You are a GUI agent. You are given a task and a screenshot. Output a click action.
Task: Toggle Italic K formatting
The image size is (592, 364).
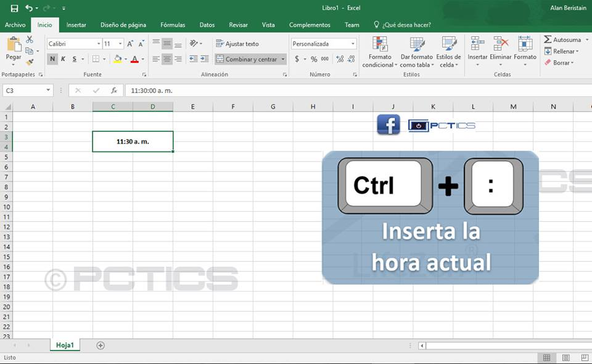63,59
